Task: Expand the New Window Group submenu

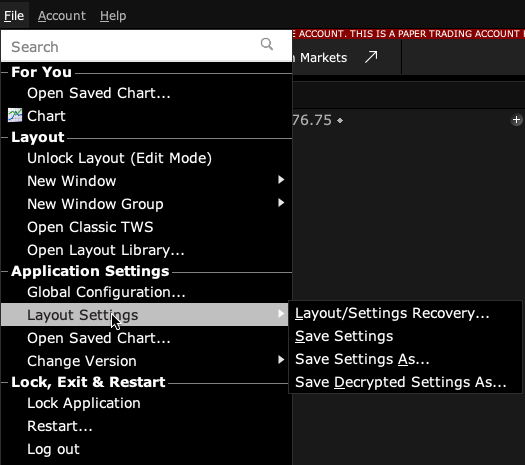Action: (146, 204)
